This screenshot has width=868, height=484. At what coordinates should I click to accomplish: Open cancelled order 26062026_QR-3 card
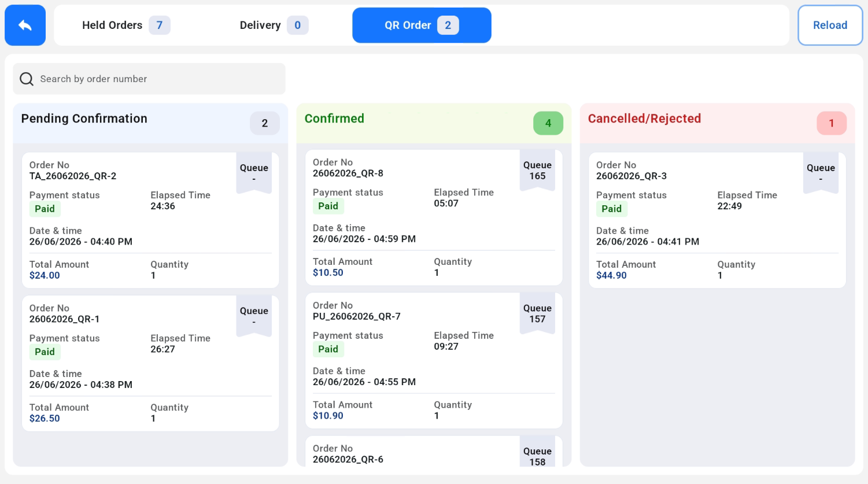(717, 220)
